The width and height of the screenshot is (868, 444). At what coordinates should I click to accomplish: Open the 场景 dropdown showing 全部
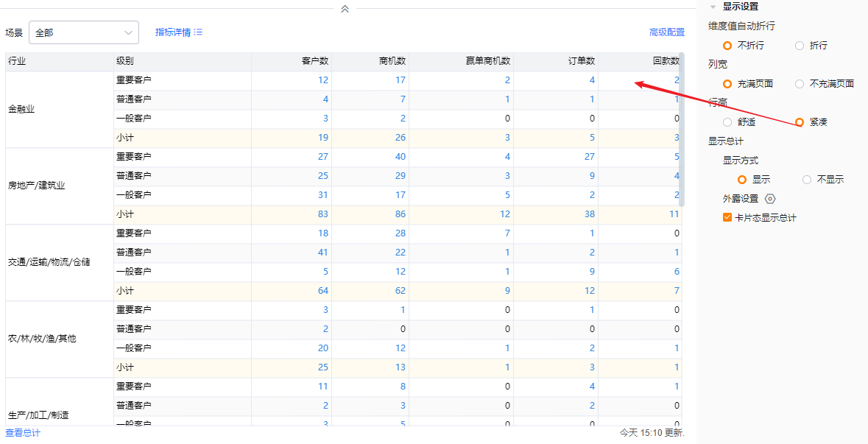(x=84, y=32)
